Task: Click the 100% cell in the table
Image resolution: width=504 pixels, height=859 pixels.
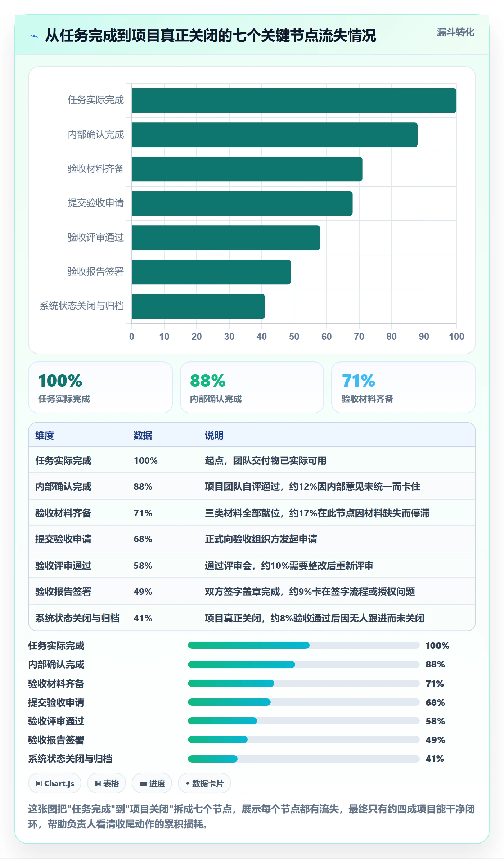Action: tap(146, 460)
